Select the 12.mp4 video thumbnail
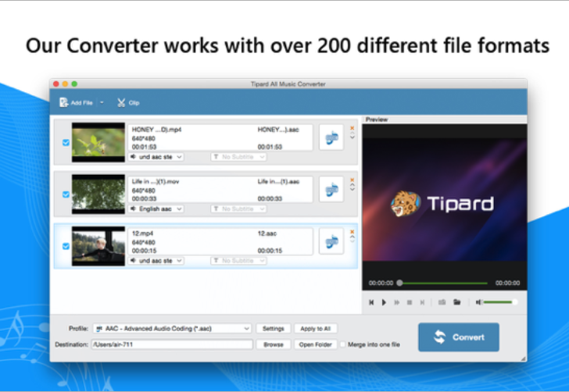Image resolution: width=569 pixels, height=392 pixels. [x=98, y=246]
